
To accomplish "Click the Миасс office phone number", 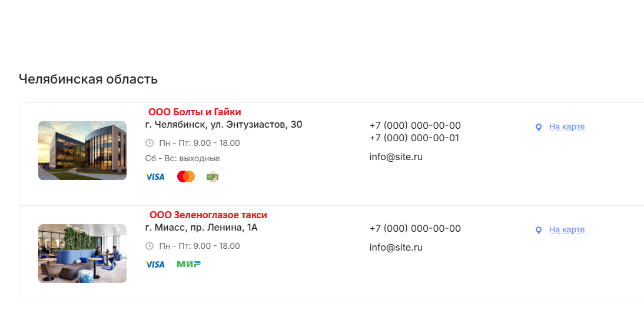I will coord(415,228).
